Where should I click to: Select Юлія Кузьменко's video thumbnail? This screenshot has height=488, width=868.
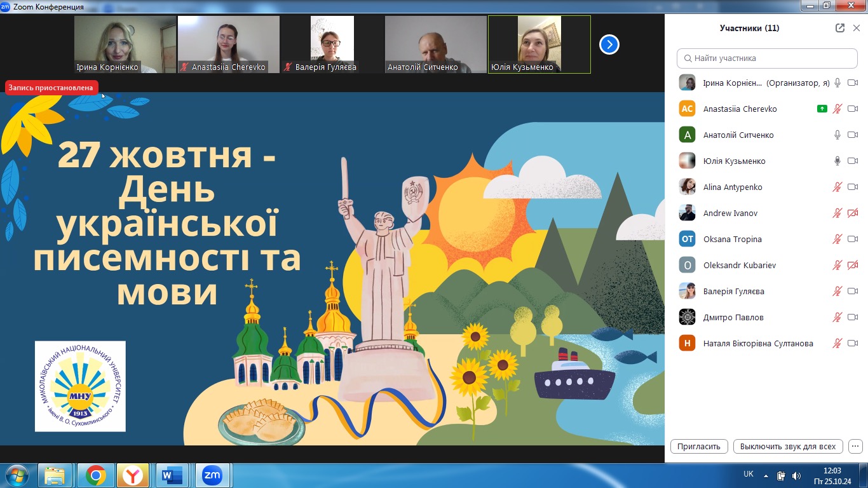click(539, 44)
